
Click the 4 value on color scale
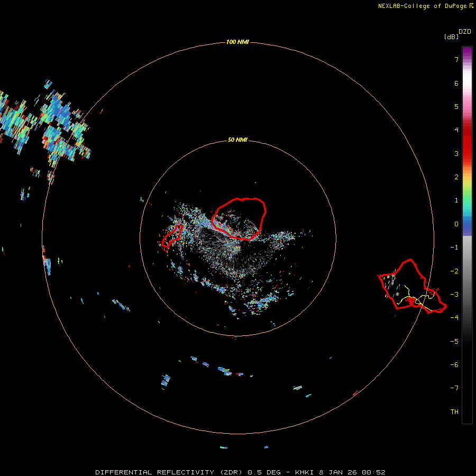click(x=456, y=130)
